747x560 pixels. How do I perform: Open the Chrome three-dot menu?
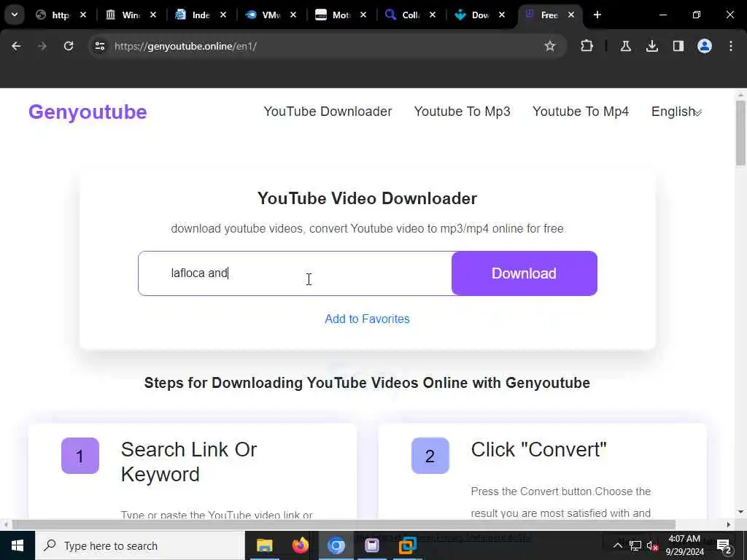(x=731, y=46)
